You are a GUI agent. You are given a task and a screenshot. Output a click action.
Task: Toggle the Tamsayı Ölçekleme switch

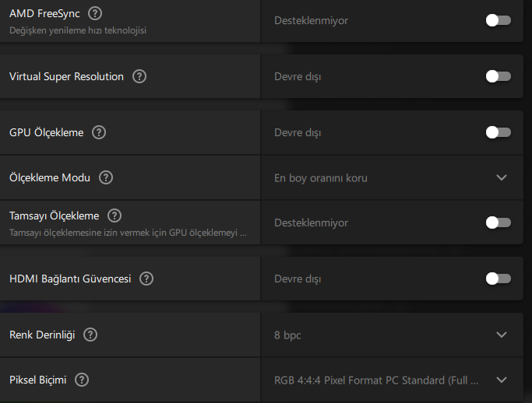pyautogui.click(x=498, y=223)
